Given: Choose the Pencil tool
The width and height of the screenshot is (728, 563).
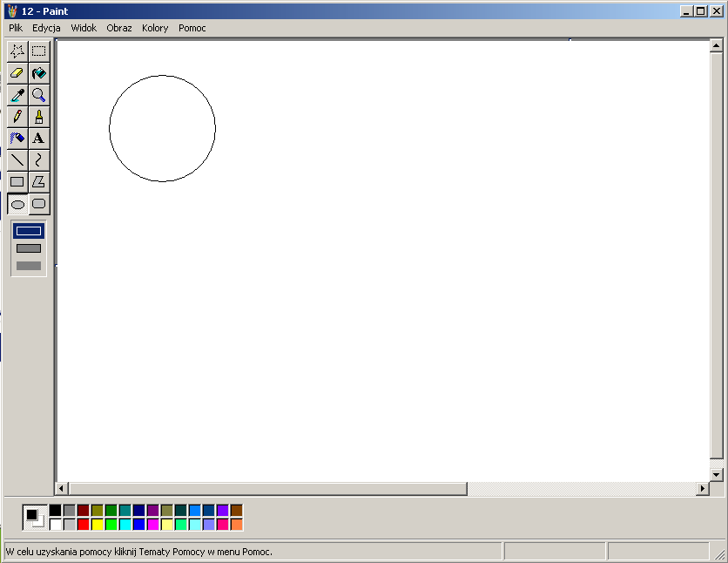Looking at the screenshot, I should 17,117.
